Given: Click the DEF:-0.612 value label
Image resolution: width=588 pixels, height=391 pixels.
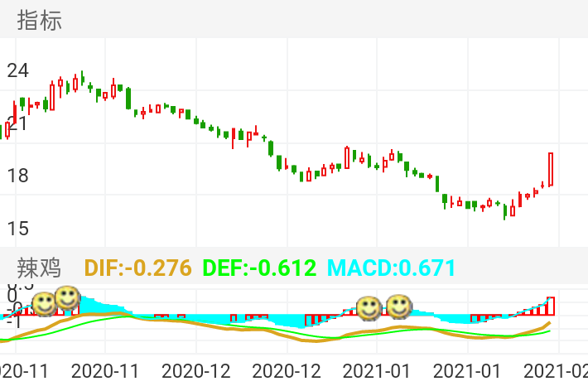Looking at the screenshot, I should pyautogui.click(x=259, y=268).
